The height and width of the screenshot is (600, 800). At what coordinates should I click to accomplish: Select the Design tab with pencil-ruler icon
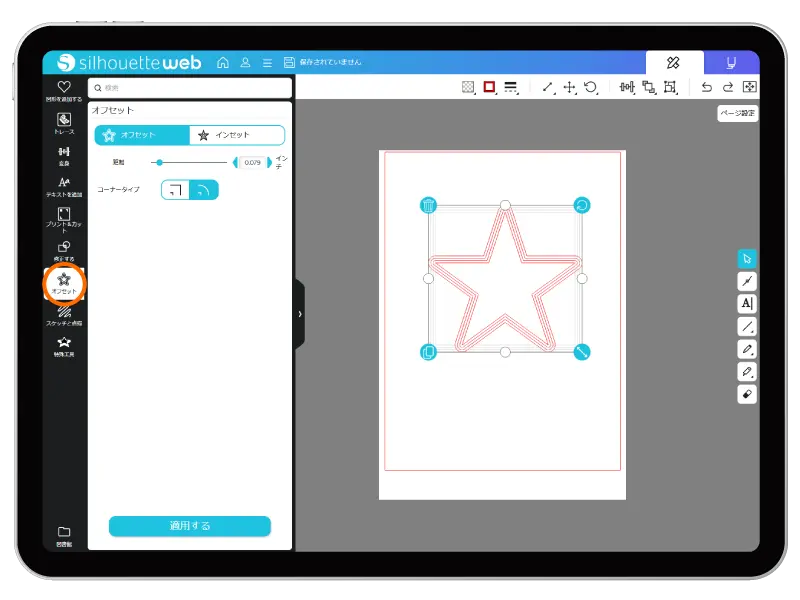[673, 62]
